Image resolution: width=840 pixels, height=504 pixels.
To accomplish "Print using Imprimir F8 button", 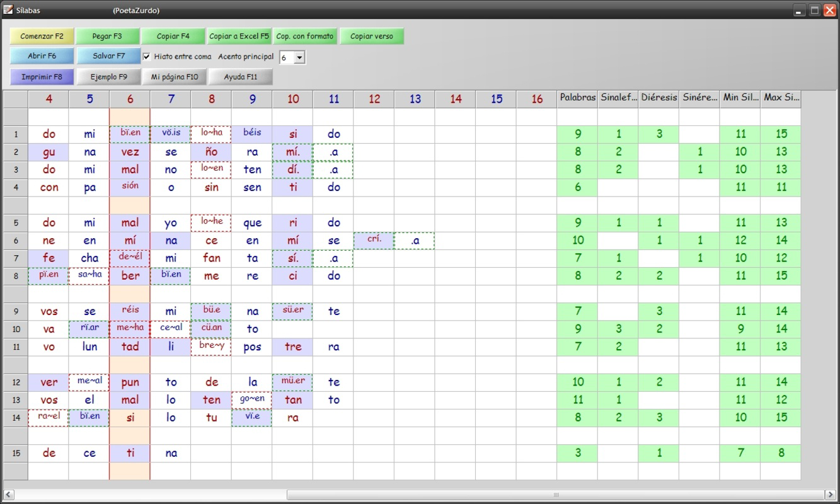I will point(42,77).
